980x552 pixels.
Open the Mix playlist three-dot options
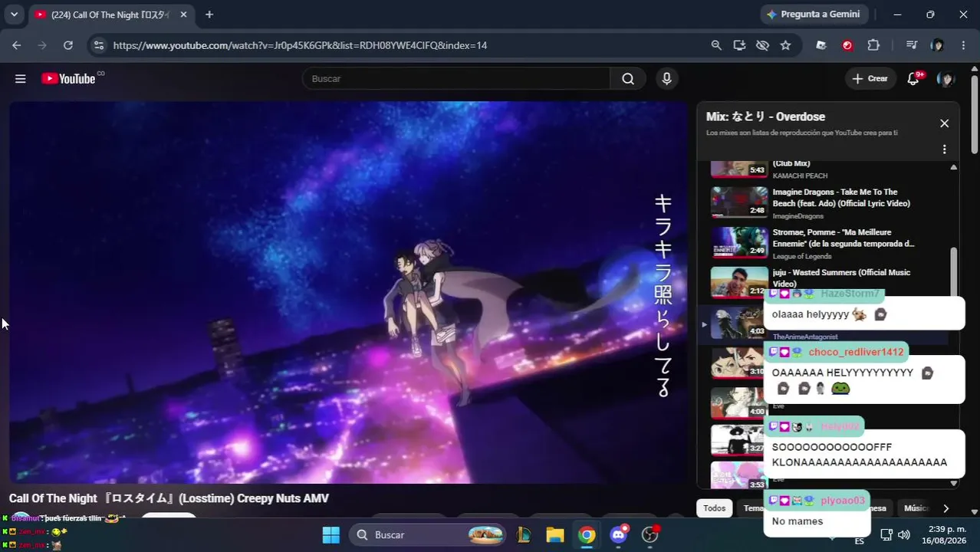click(944, 149)
